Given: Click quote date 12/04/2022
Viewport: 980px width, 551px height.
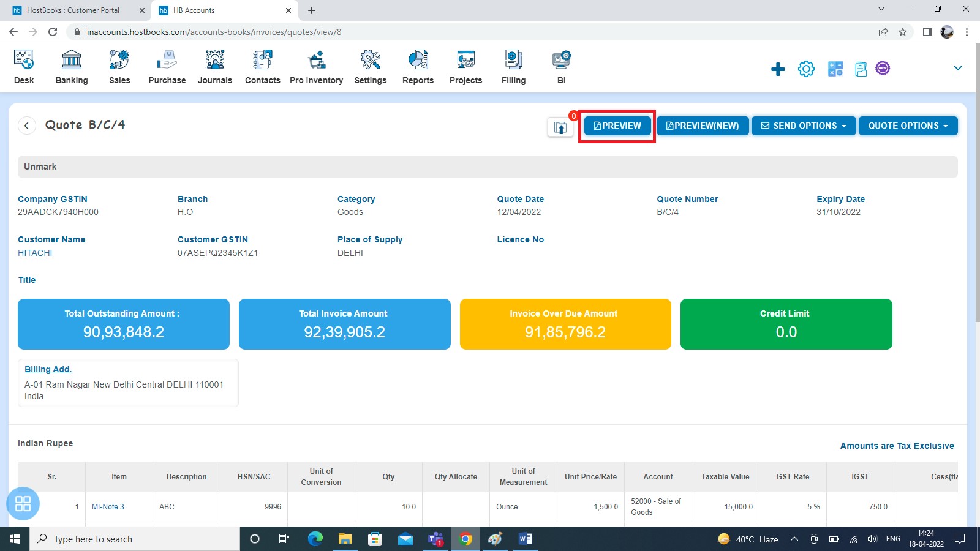Looking at the screenshot, I should point(519,212).
